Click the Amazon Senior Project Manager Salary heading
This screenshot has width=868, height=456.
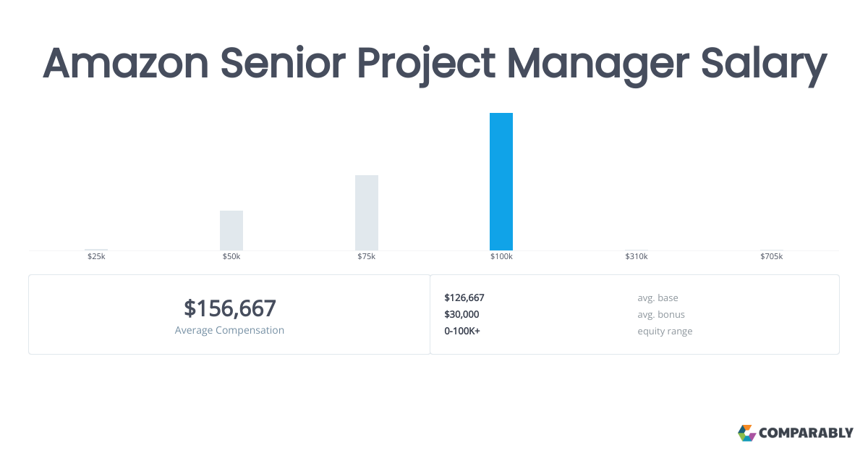434,63
